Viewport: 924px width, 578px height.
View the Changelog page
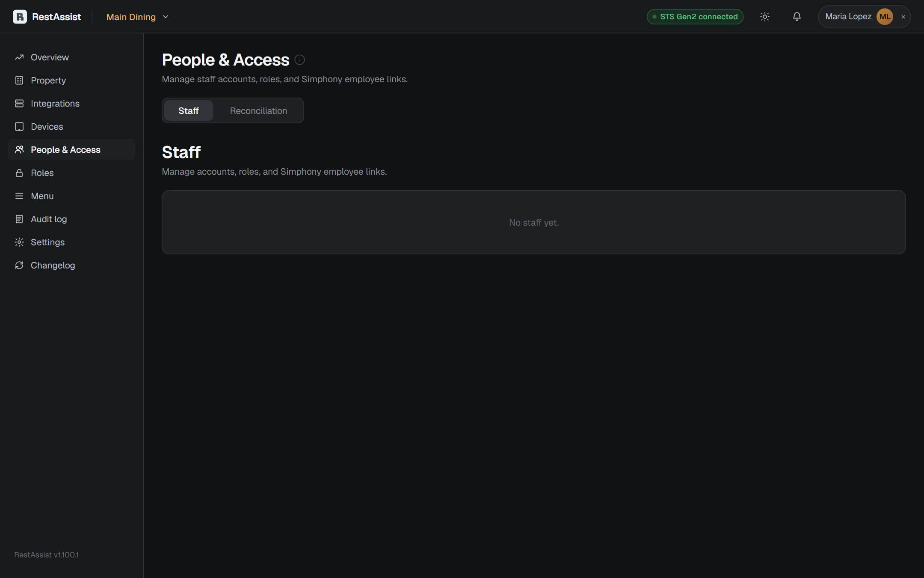pyautogui.click(x=71, y=265)
